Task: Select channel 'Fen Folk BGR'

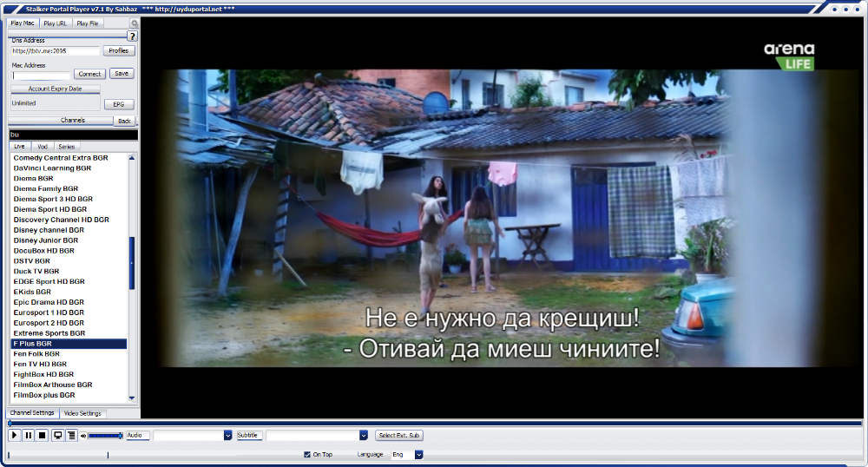Action: click(36, 354)
